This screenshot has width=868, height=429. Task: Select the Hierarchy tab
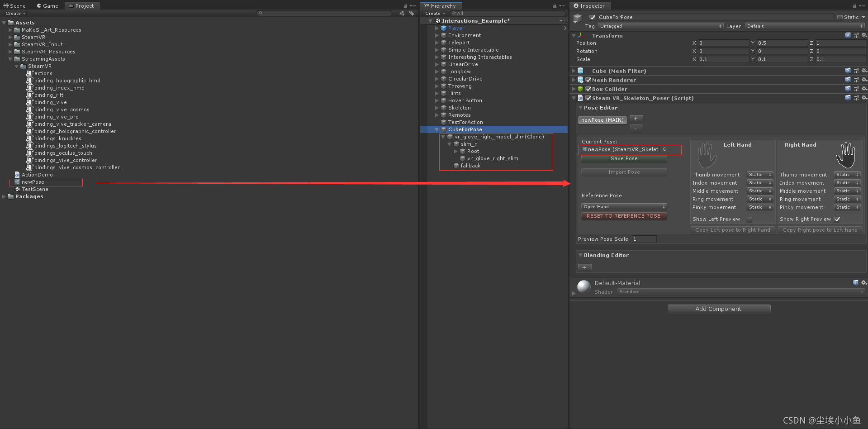coord(440,6)
